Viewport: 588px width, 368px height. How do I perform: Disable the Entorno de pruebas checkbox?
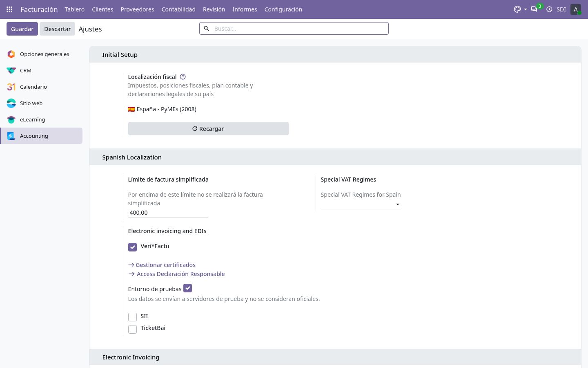[x=187, y=288]
